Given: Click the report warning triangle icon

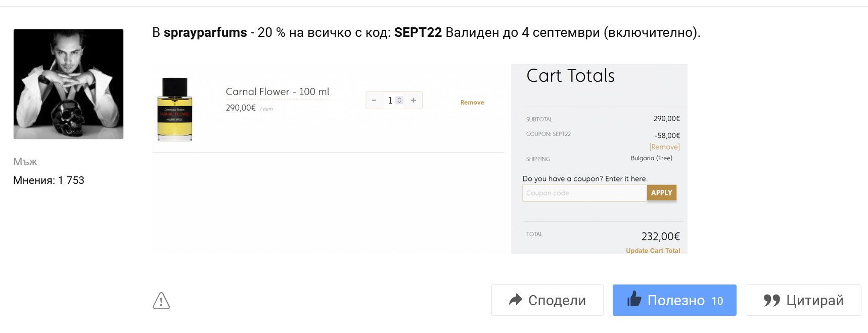Looking at the screenshot, I should 161,301.
